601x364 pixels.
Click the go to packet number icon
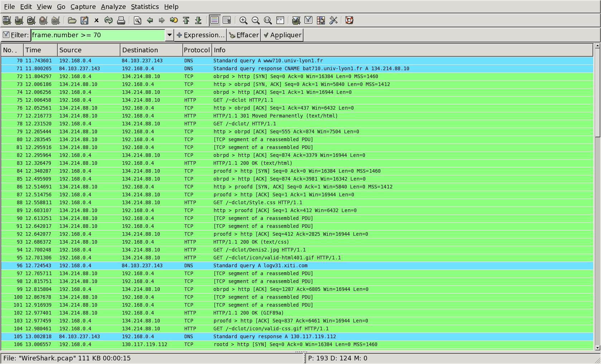click(174, 20)
